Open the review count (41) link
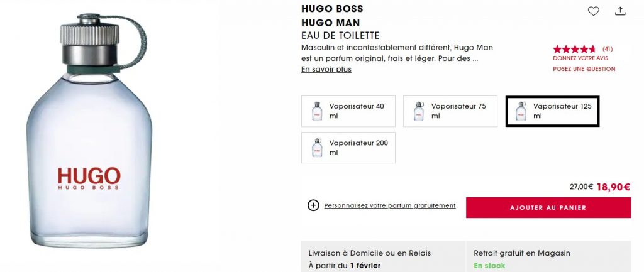 click(608, 49)
